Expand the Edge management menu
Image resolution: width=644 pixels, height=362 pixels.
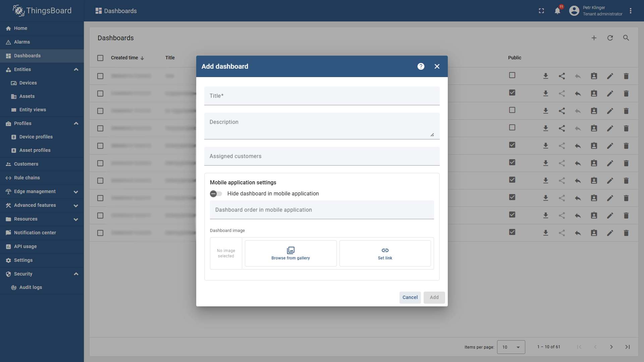click(76, 191)
